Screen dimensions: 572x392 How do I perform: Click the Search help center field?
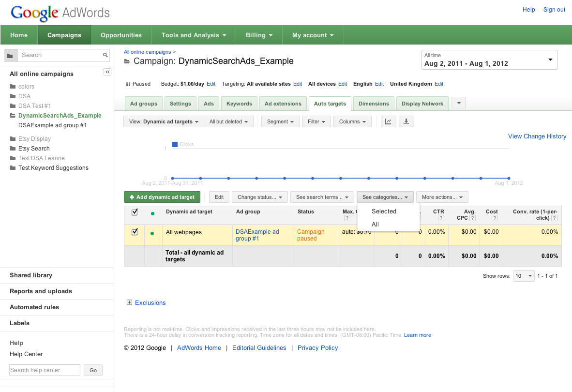[x=45, y=370]
